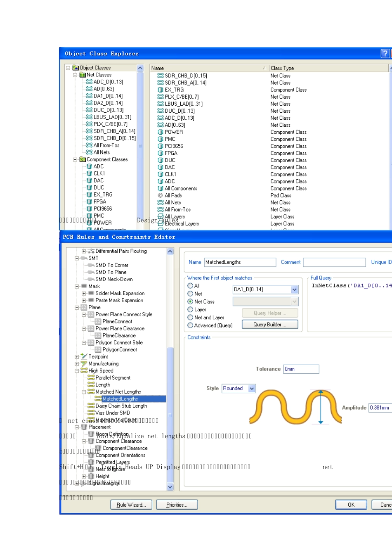
Task: Select the All radio button
Action: pos(190,286)
